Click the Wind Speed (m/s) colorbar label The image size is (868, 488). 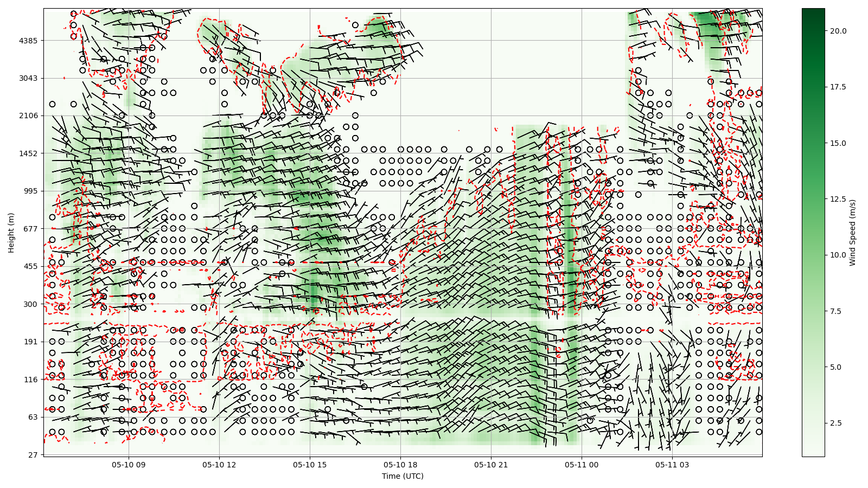[852, 233]
